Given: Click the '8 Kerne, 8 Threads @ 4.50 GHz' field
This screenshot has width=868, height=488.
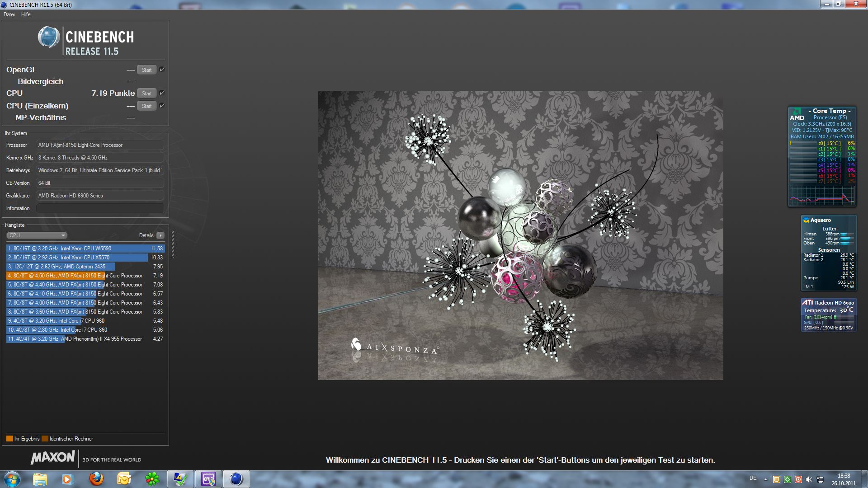Looking at the screenshot, I should pyautogui.click(x=100, y=158).
